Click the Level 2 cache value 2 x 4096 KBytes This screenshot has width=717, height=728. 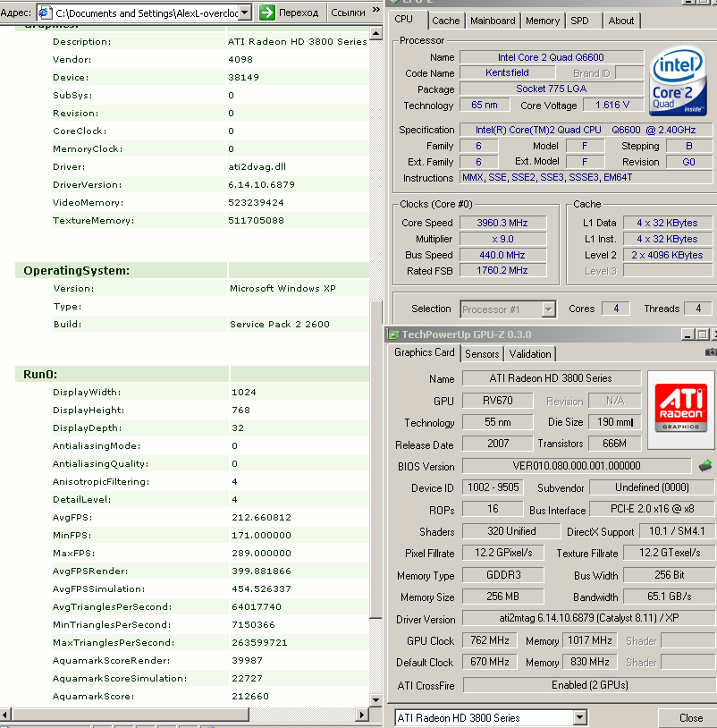[667, 255]
